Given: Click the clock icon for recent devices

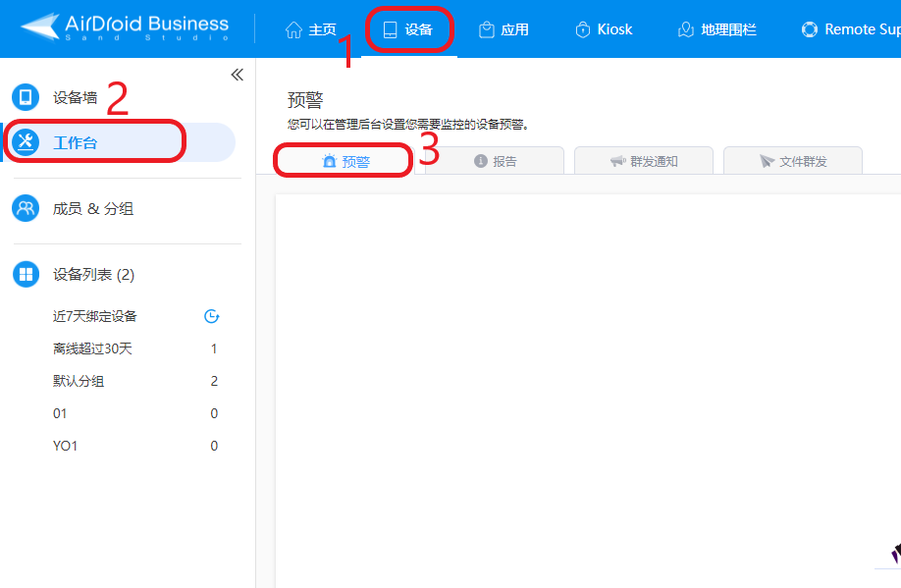Looking at the screenshot, I should click(211, 316).
